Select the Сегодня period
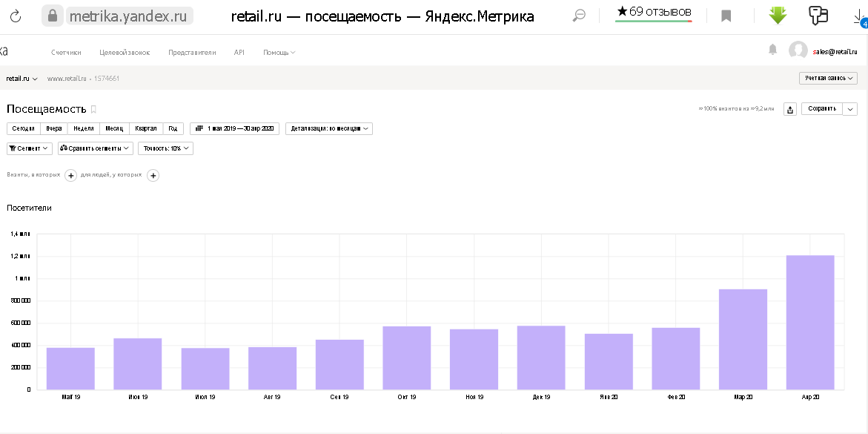 24,128
